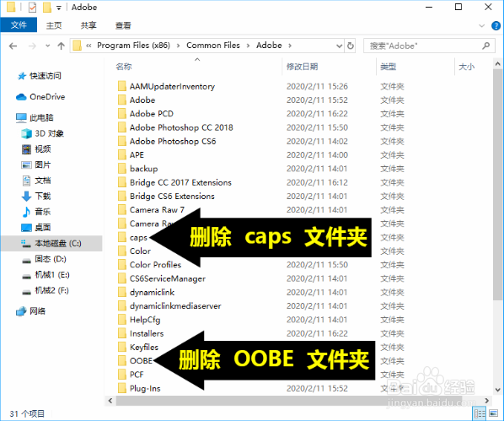Viewport: 504px width, 421px height.
Task: Switch to the 主页 ribbon tab
Action: (x=54, y=25)
